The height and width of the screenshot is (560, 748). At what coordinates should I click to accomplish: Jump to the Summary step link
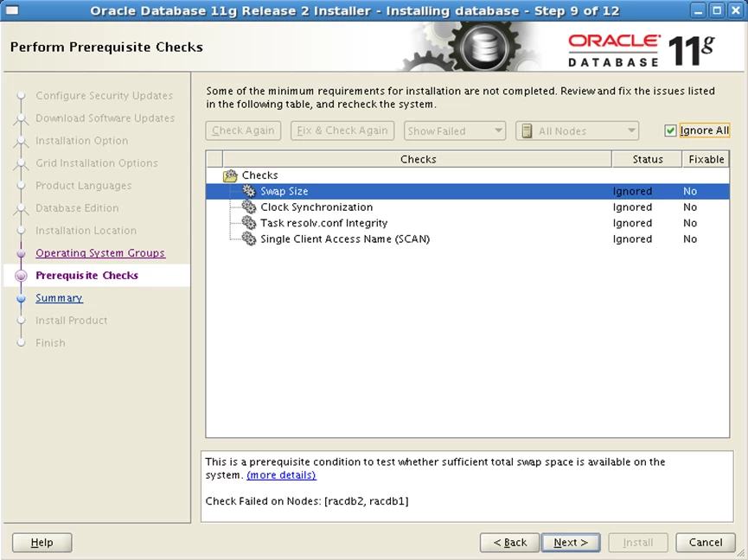(59, 298)
